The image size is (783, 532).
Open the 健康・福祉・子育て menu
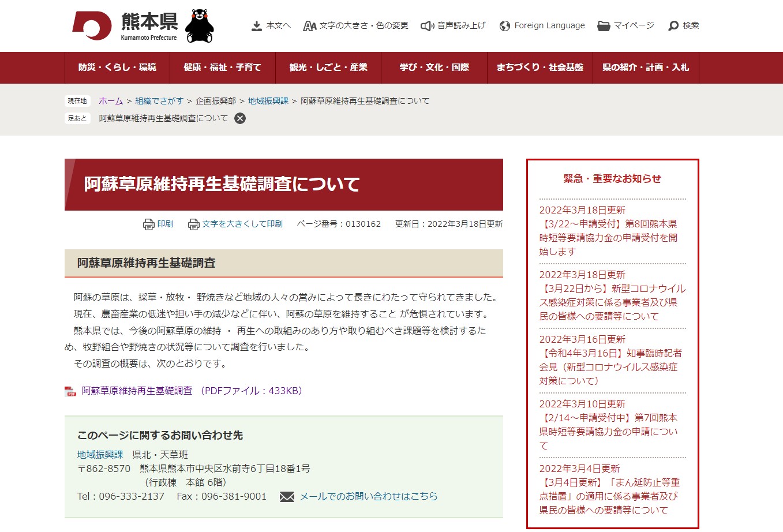tap(222, 68)
